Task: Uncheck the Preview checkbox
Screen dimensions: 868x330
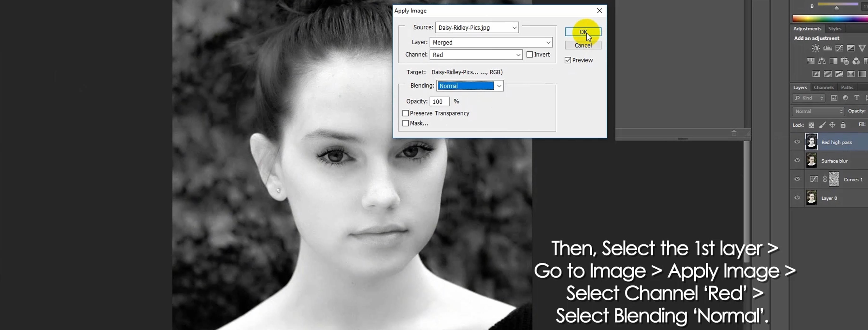Action: (568, 60)
